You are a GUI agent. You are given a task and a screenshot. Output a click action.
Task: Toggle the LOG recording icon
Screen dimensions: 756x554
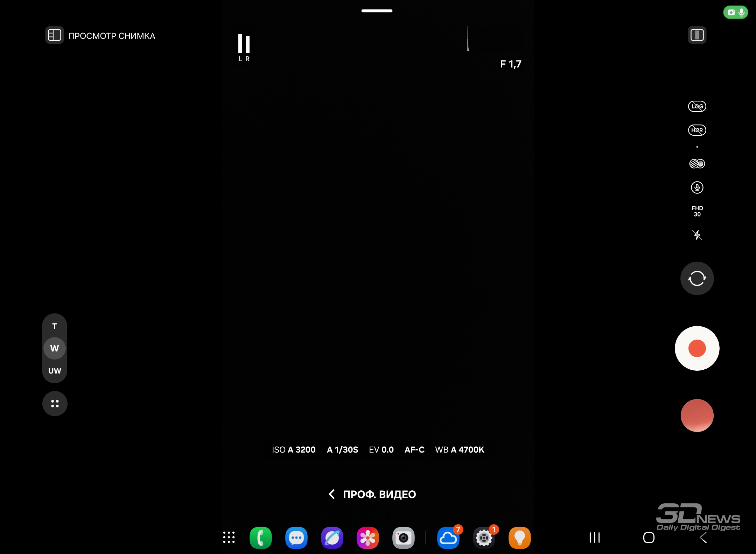697,106
